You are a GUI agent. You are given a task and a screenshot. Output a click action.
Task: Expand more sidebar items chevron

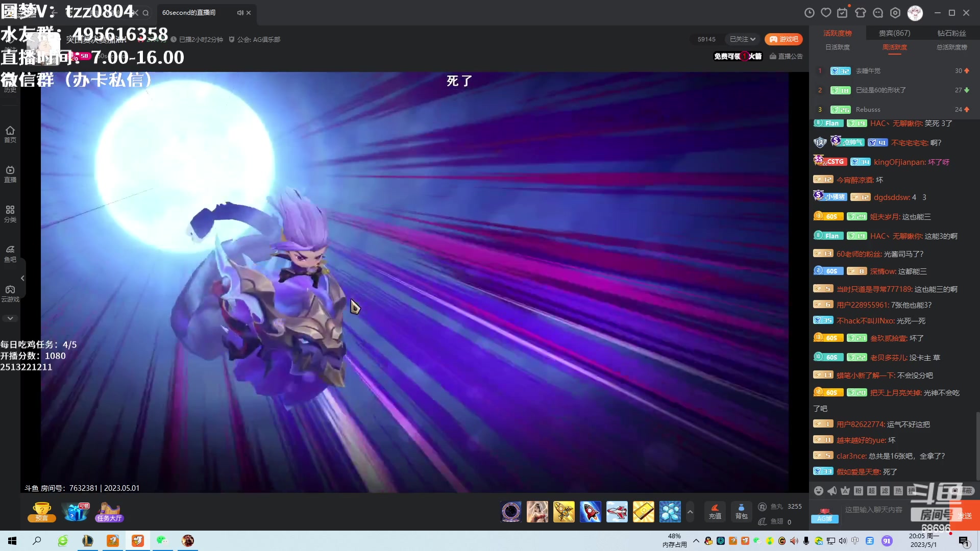coord(10,318)
